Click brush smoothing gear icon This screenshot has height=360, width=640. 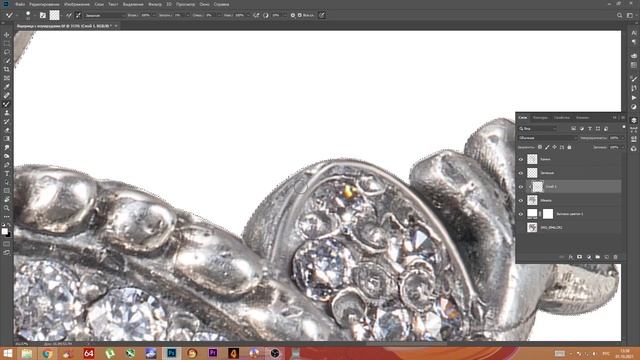click(293, 15)
